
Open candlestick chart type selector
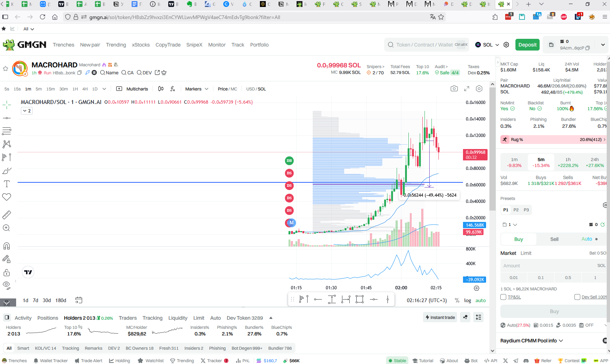pos(161,89)
